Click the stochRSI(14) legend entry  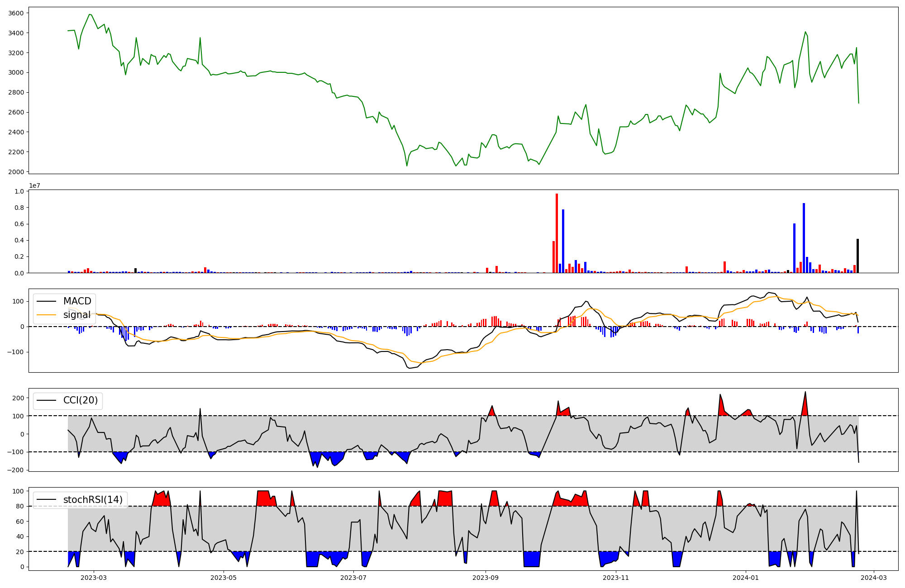(93, 500)
